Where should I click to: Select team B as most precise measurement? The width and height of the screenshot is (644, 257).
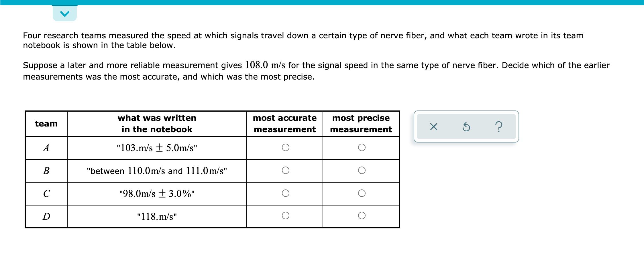362,171
